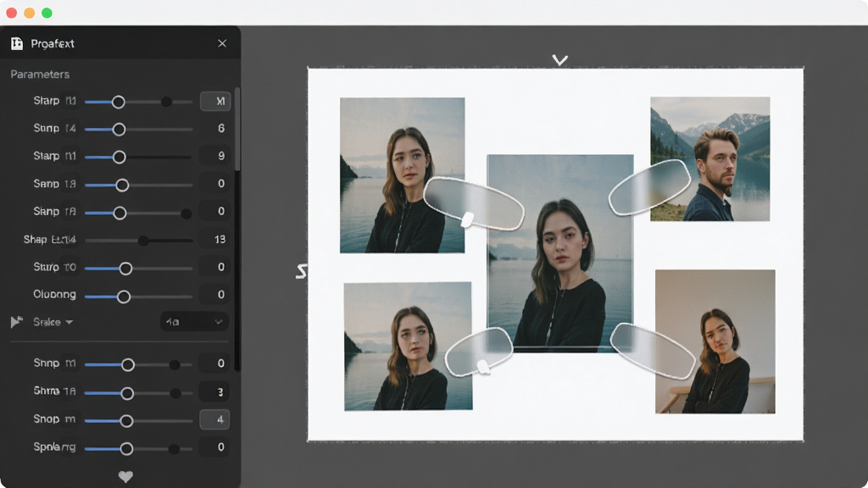
Task: Select the highlighted value field showing 4
Action: (x=214, y=419)
